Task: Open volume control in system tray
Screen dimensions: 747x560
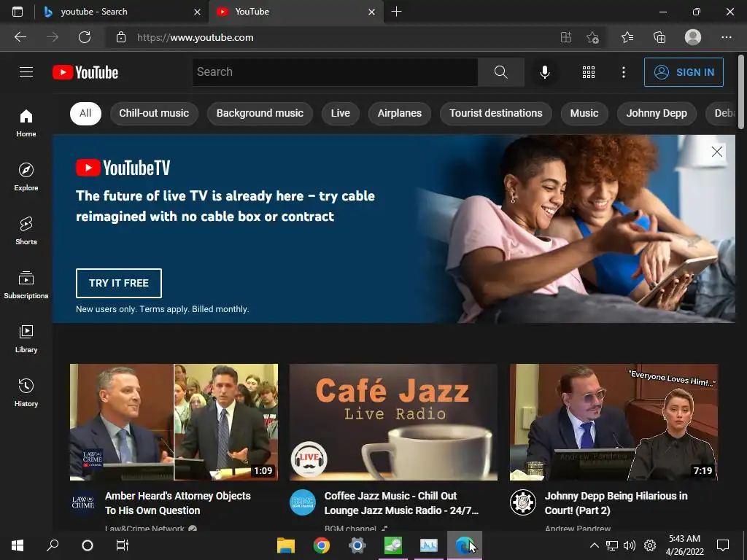Action: [630, 545]
